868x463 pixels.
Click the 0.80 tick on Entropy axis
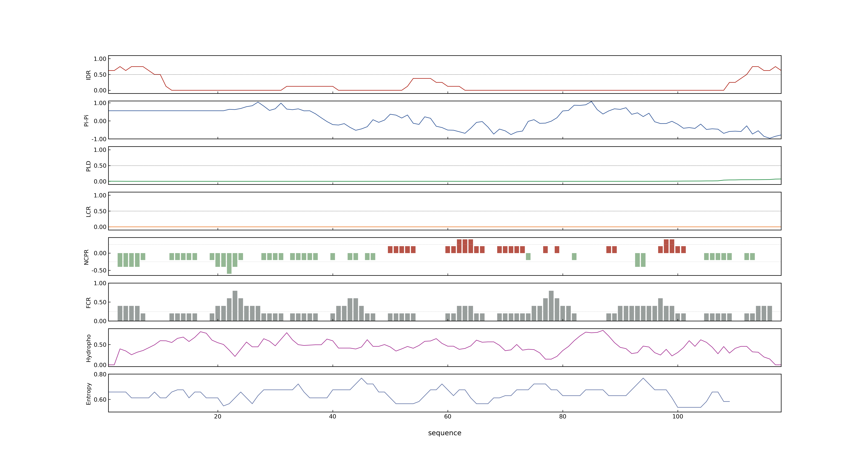(x=100, y=374)
